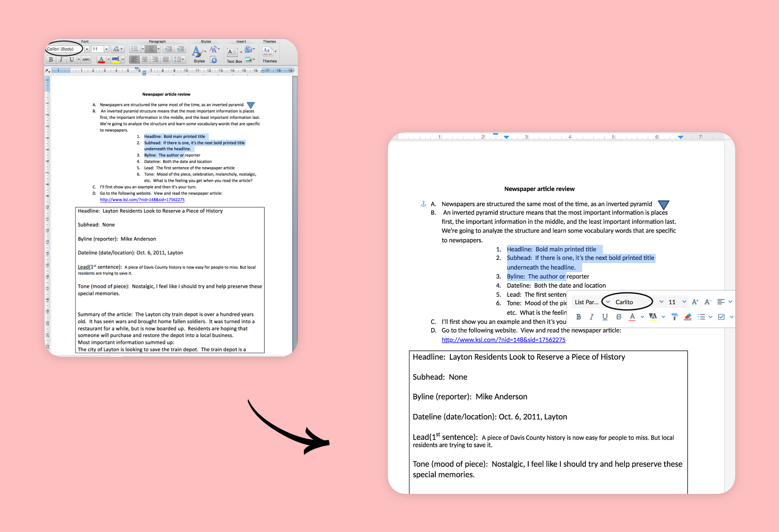Open Picture insert icon in Insert group
This screenshot has width=779, height=532.
pyautogui.click(x=249, y=60)
